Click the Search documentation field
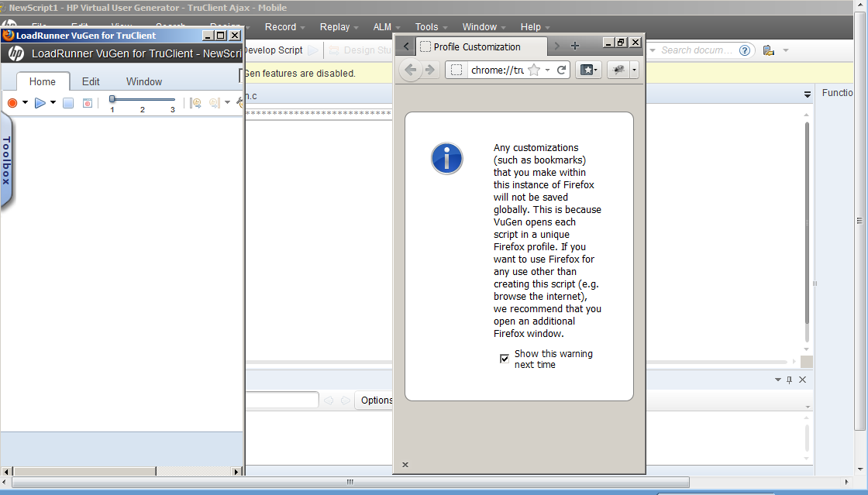Image resolution: width=868 pixels, height=495 pixels. click(697, 50)
